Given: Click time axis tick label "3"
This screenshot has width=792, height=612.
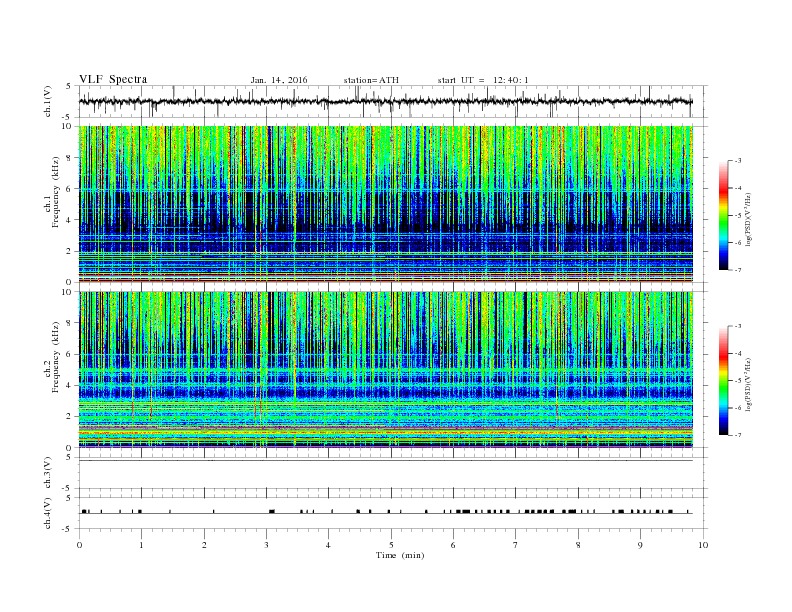Looking at the screenshot, I should point(266,545).
